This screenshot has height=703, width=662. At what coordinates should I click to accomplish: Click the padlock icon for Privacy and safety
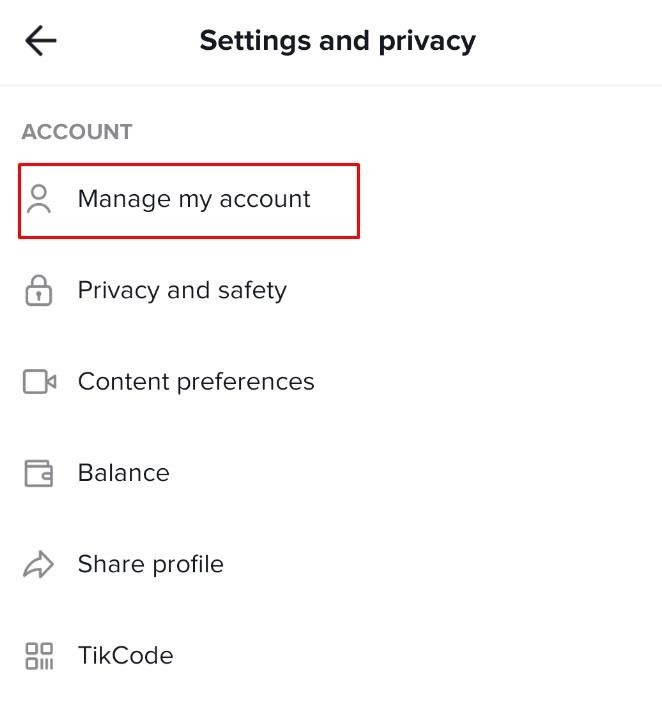39,291
